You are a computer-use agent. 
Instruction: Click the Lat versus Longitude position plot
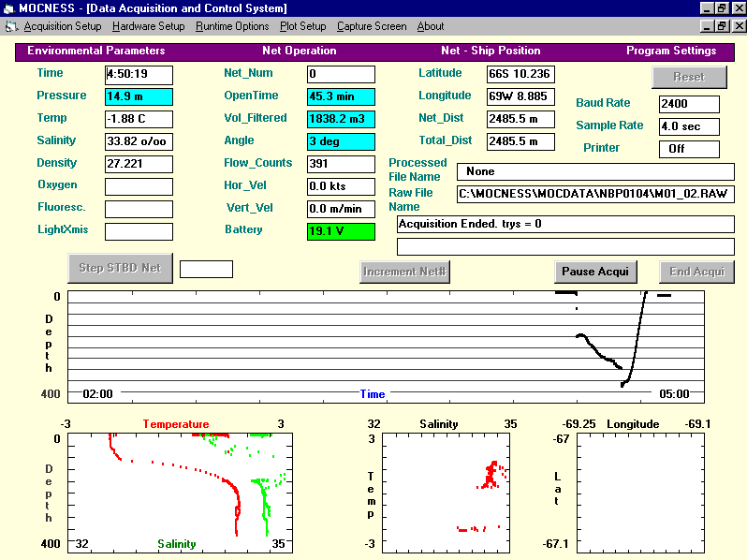640,493
